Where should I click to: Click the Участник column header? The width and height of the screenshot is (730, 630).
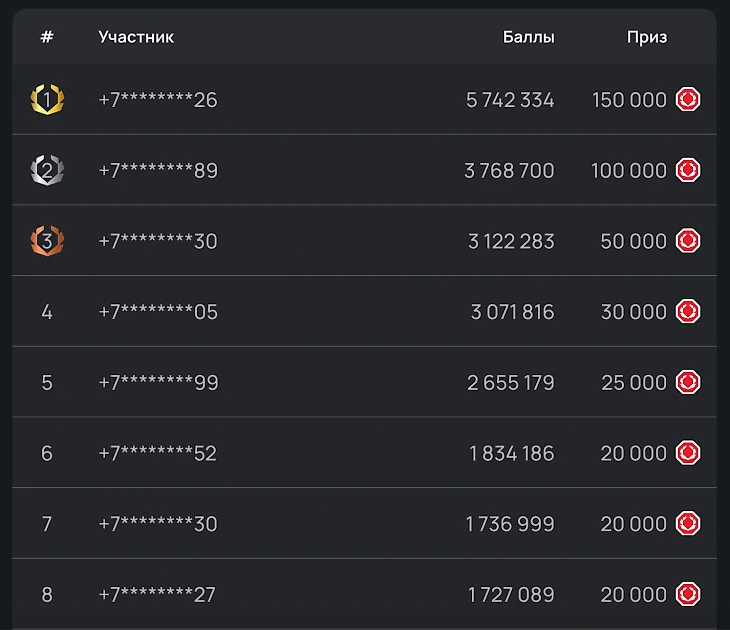(136, 37)
